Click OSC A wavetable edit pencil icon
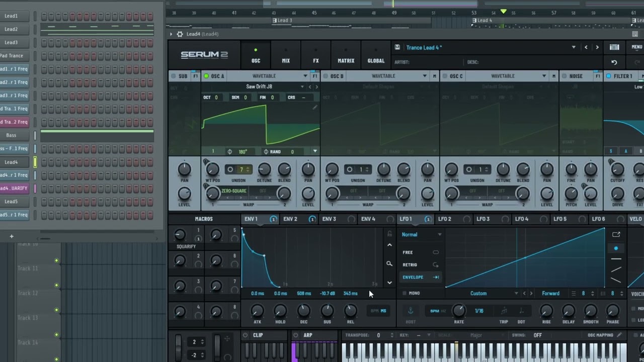The height and width of the screenshot is (362, 644). pos(315,107)
